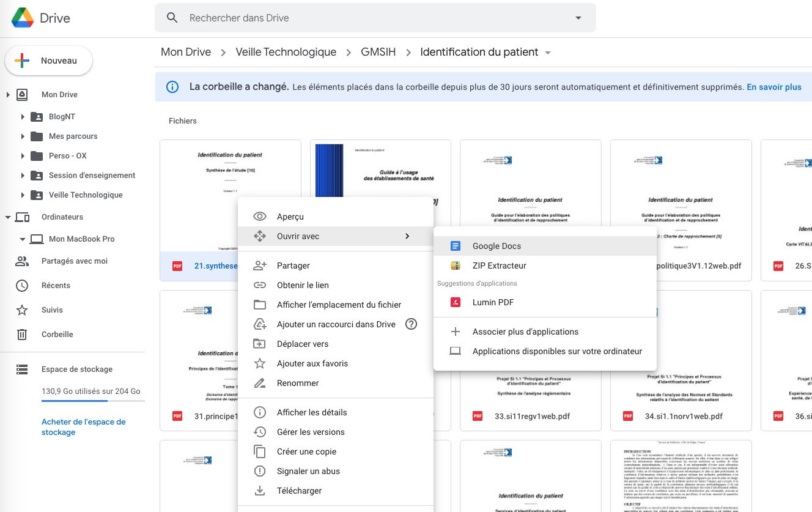Select ZIP Extracteur in the submenu

tap(498, 265)
